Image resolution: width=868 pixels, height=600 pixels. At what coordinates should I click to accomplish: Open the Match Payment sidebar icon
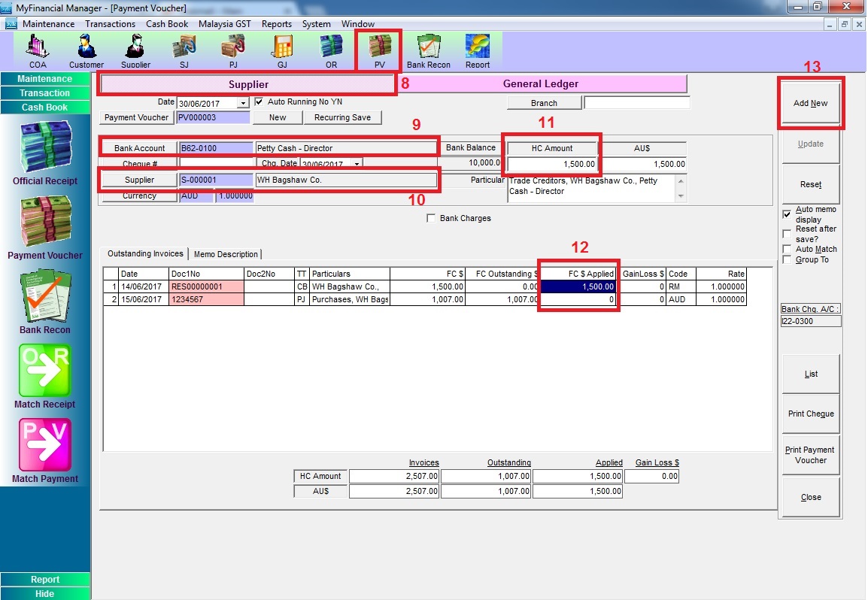click(44, 446)
